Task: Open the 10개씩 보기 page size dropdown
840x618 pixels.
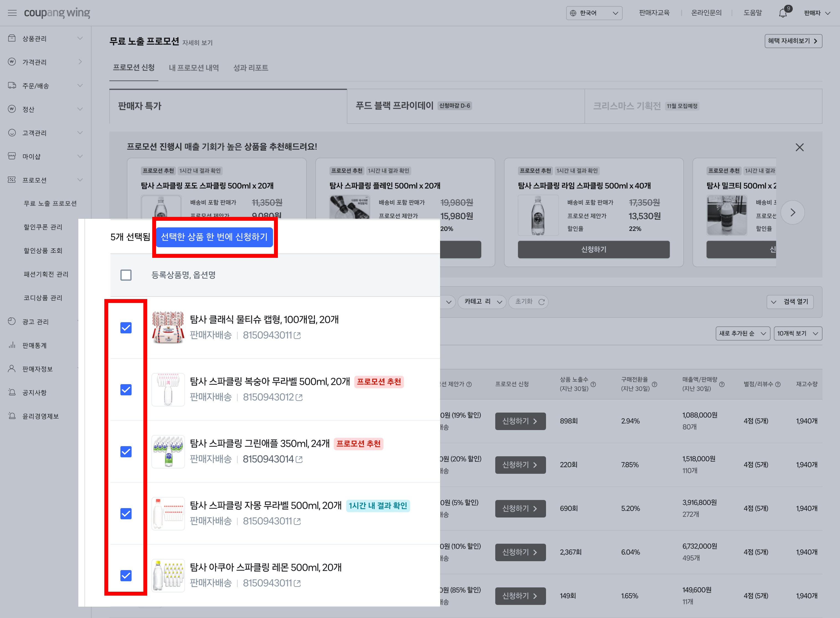Action: pyautogui.click(x=798, y=333)
